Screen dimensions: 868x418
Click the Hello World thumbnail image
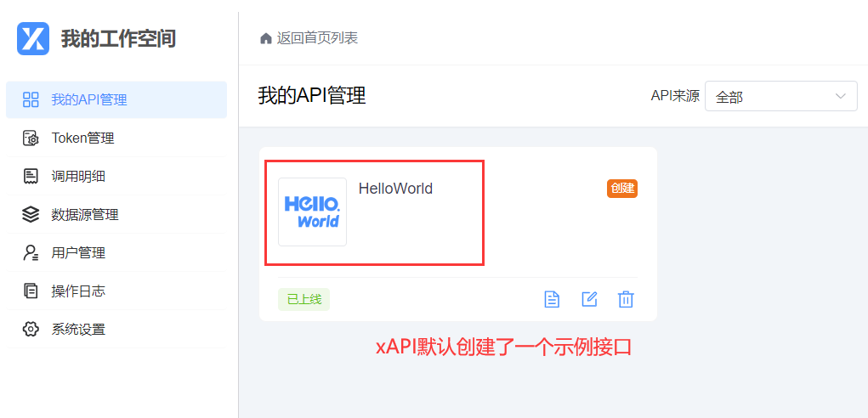(x=312, y=212)
